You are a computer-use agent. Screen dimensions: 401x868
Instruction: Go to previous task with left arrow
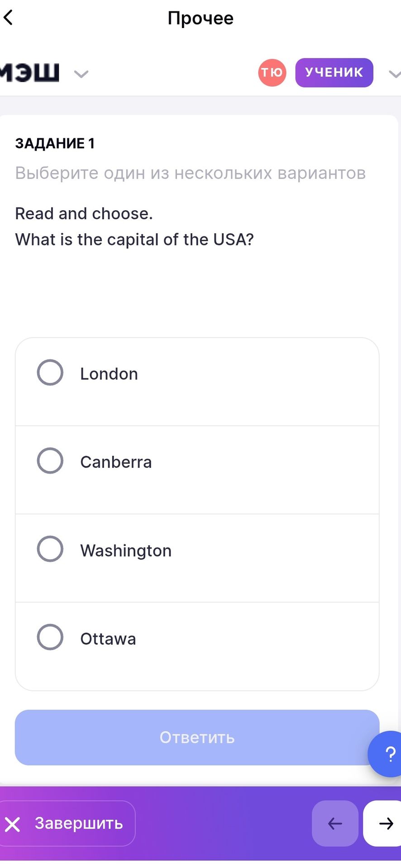click(x=335, y=824)
